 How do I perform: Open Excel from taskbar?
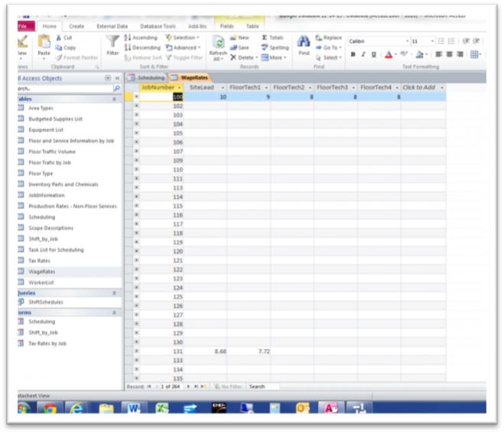pos(162,408)
